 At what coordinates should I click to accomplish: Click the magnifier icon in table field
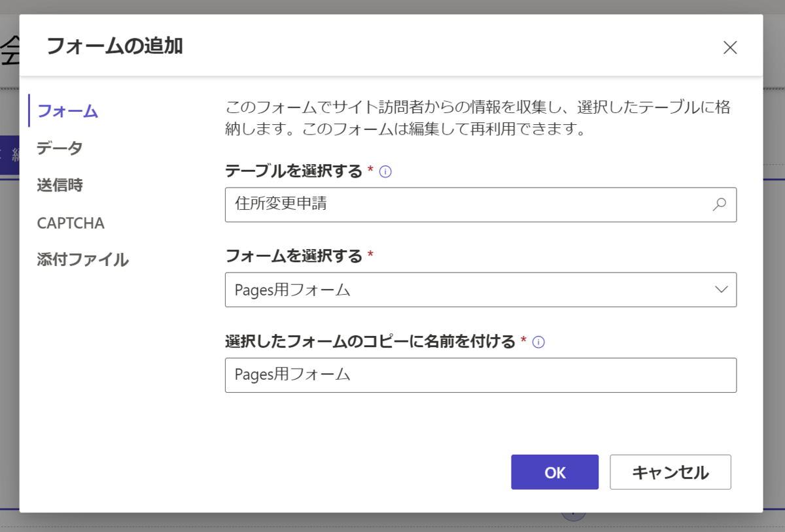(719, 205)
